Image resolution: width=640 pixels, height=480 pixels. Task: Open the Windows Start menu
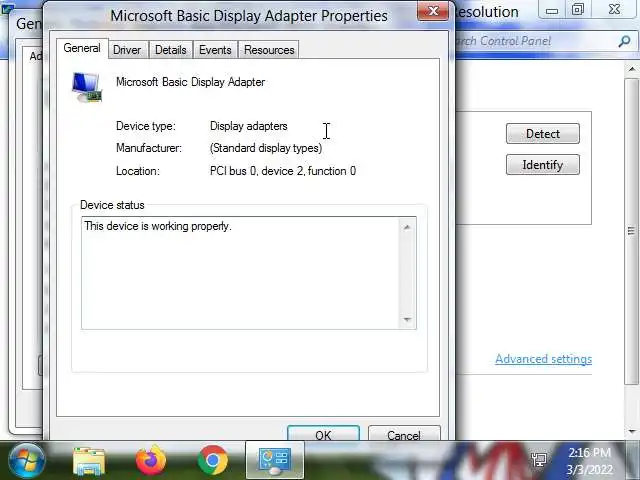pyautogui.click(x=27, y=461)
